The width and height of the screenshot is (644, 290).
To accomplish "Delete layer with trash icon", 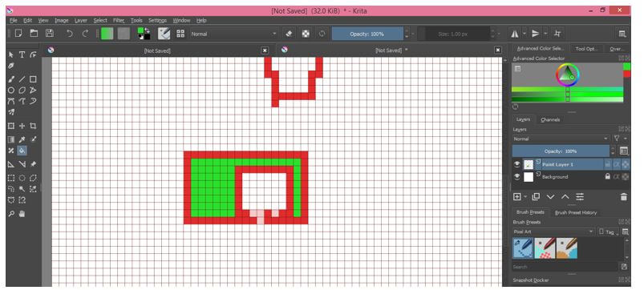I will tap(623, 197).
